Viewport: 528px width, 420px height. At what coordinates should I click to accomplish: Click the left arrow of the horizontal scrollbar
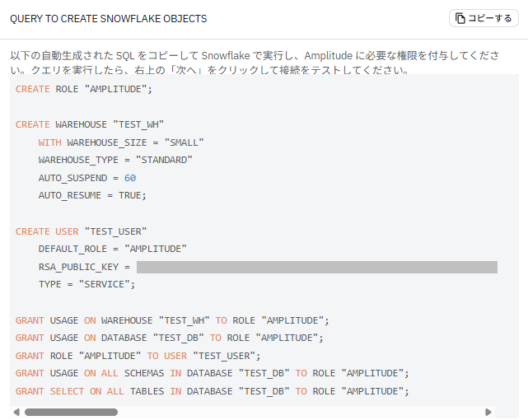coord(16,412)
